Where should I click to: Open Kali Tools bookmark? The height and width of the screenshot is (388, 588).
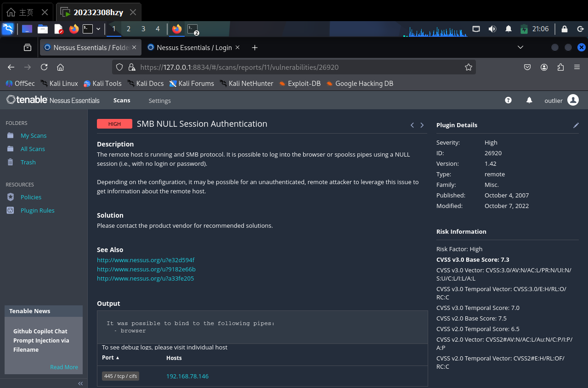[x=102, y=84]
